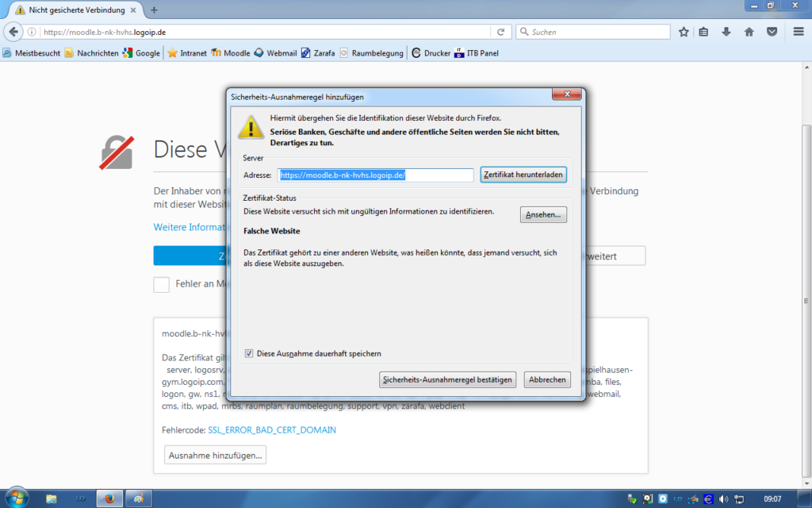This screenshot has width=812, height=508.
Task: Open the Firefox hamburger menu
Action: [798, 33]
